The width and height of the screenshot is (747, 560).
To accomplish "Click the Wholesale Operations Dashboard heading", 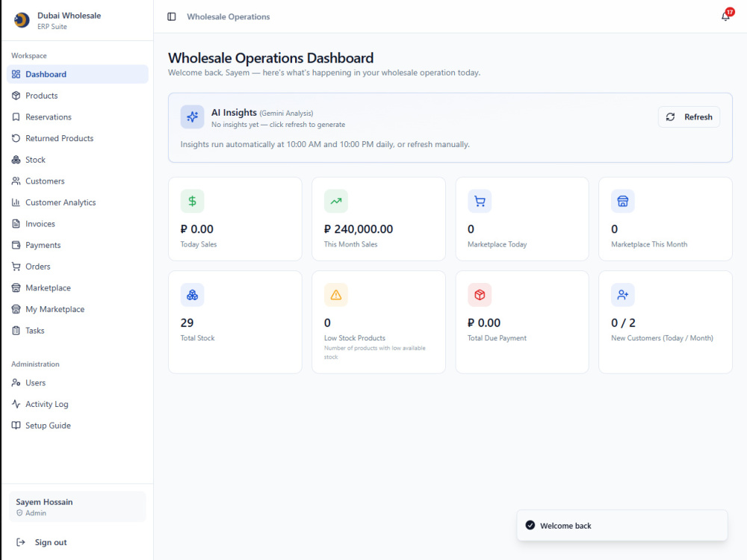I will click(270, 58).
